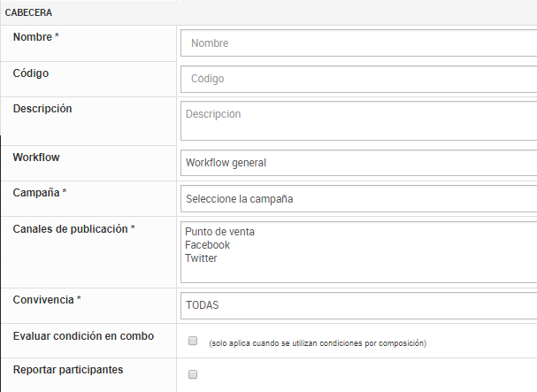This screenshot has height=392, width=537.
Task: Open the Convivencia TODAS dropdown
Action: (x=358, y=304)
